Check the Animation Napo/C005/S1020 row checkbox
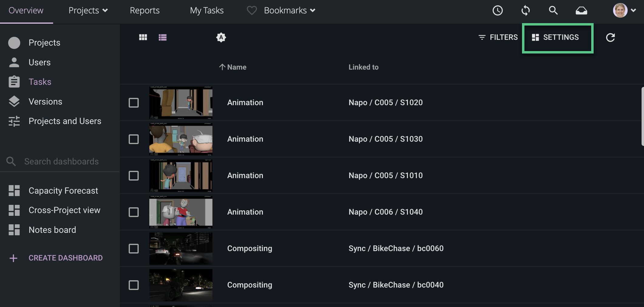The width and height of the screenshot is (644, 307). point(134,103)
